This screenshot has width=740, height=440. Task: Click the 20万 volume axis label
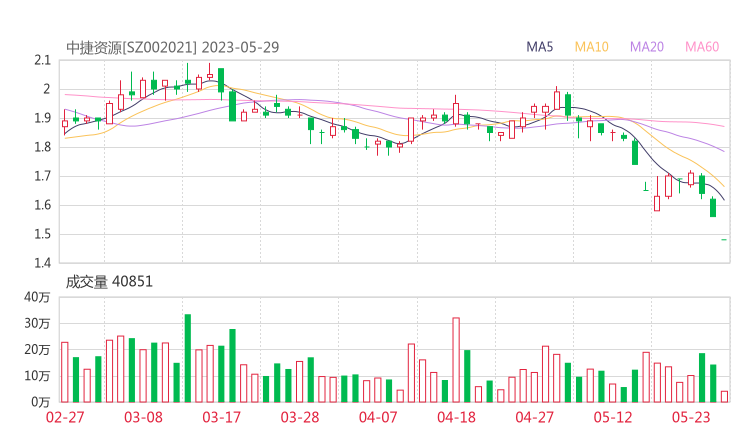point(37,350)
